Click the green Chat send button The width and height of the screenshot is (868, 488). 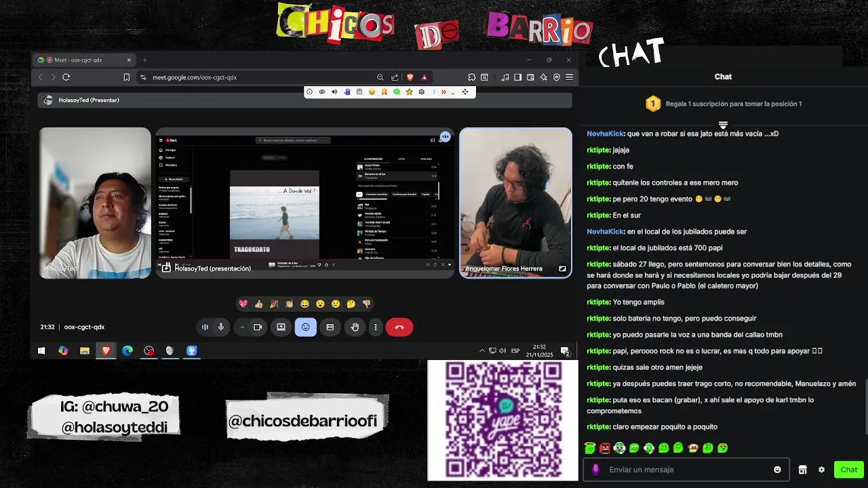click(849, 470)
